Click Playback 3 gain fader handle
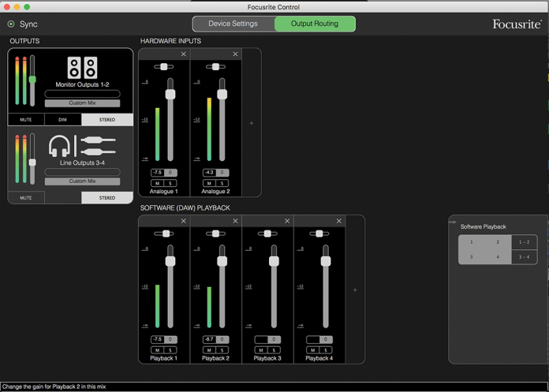 click(274, 261)
